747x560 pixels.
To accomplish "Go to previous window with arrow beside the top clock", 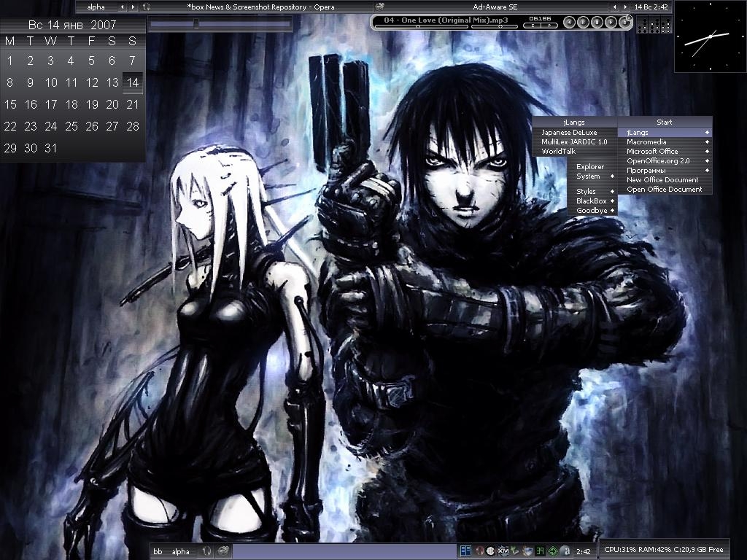I will [x=614, y=7].
